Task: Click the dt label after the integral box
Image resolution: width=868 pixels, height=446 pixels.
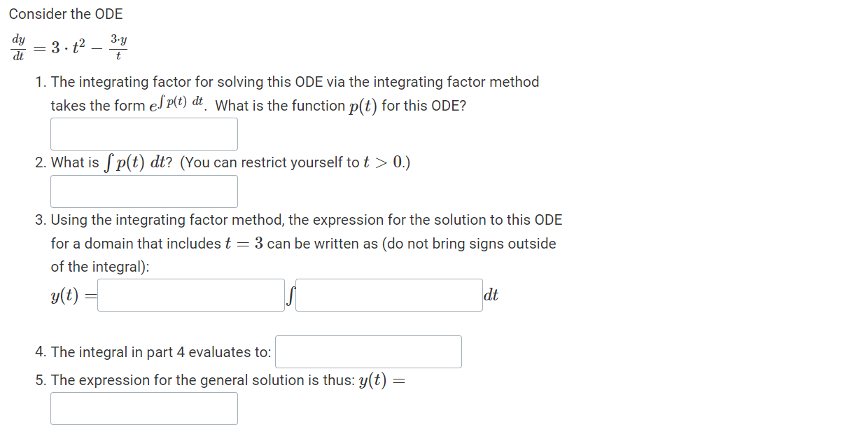Action: [491, 295]
